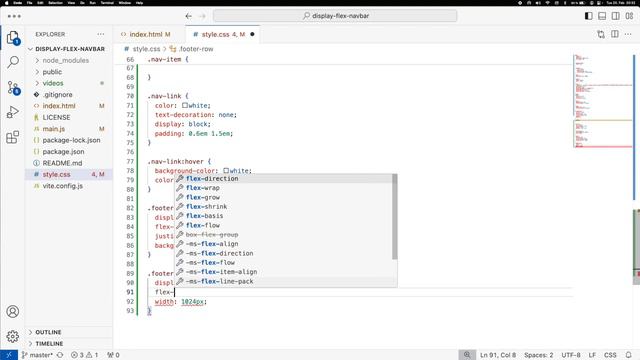Open the Source Control view
640x360 pixels.
click(13, 88)
